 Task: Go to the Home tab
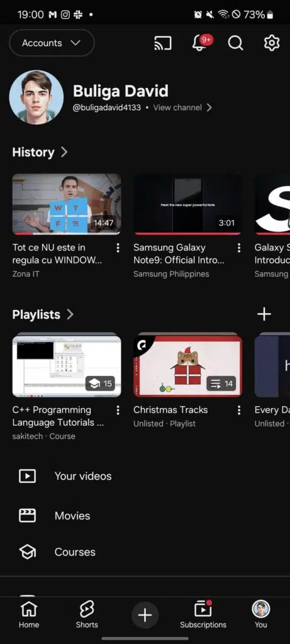point(29,614)
